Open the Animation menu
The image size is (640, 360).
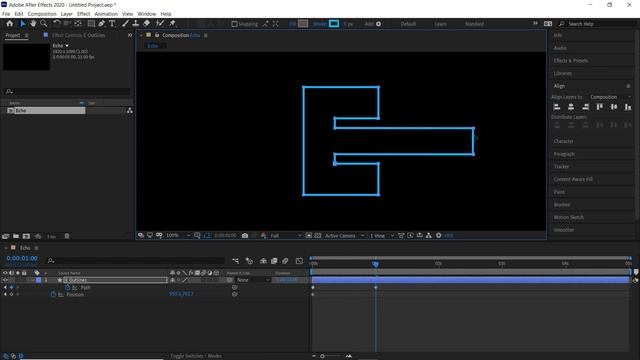(106, 14)
